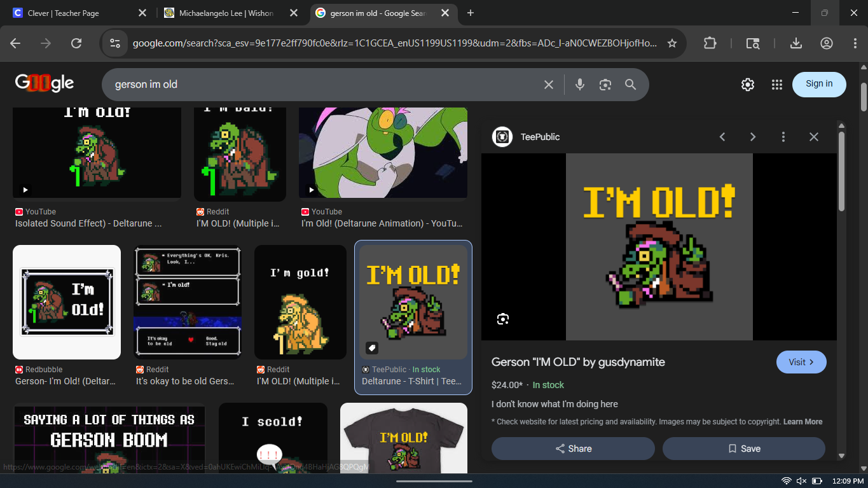Open Google quick settings gear
The height and width of the screenshot is (488, 868).
pyautogui.click(x=748, y=84)
